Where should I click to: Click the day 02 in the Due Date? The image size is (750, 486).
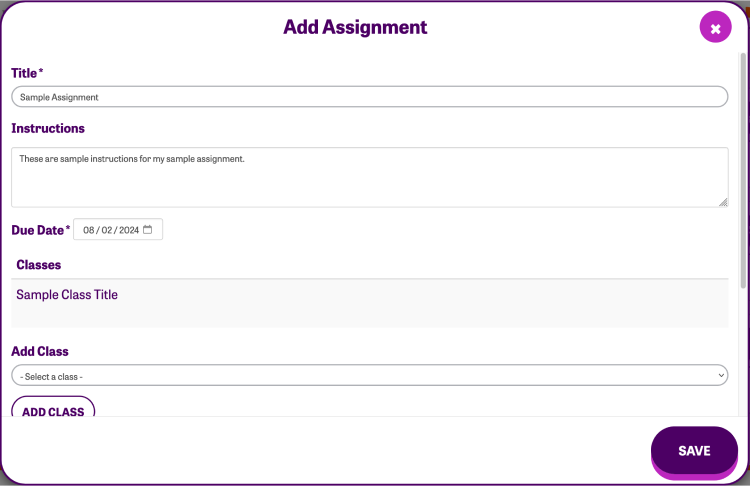tap(107, 230)
